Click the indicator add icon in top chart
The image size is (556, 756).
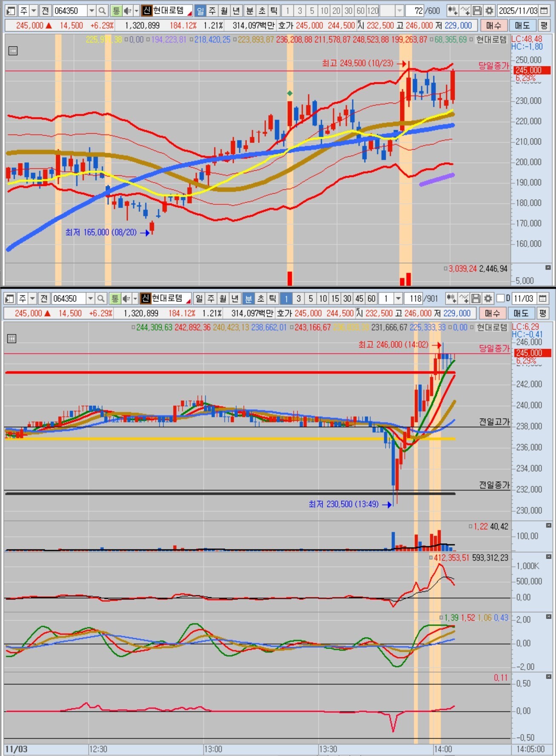pos(453,11)
